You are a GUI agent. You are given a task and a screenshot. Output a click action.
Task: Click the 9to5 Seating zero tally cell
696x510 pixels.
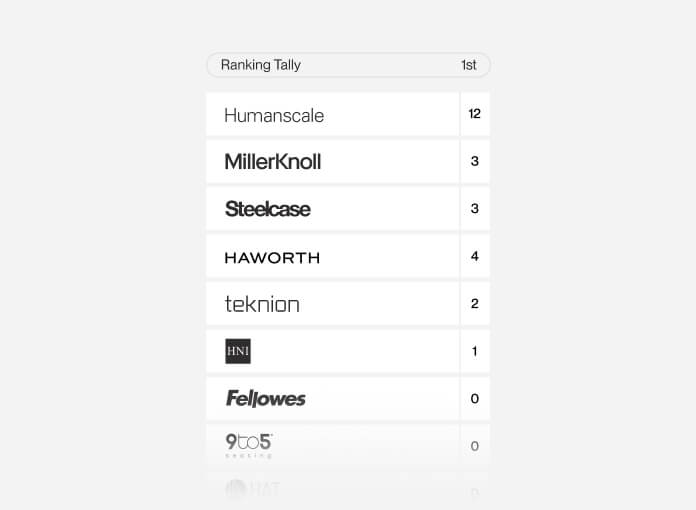(475, 446)
